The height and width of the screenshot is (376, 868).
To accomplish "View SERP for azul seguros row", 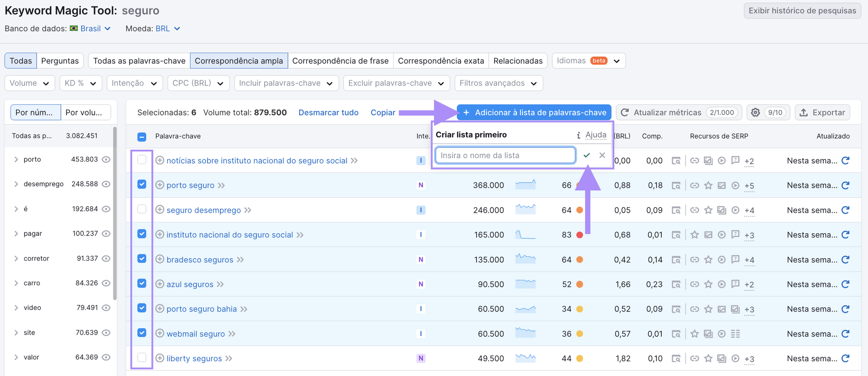I will 676,284.
